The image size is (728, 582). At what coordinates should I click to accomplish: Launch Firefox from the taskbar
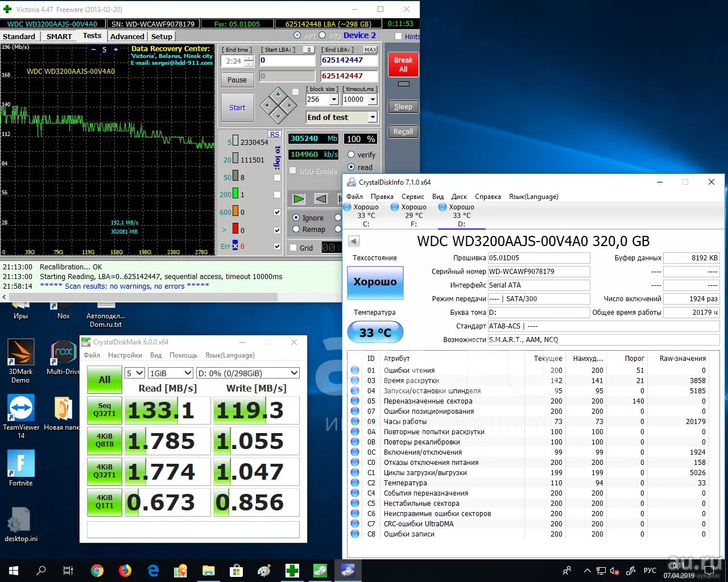tap(125, 571)
